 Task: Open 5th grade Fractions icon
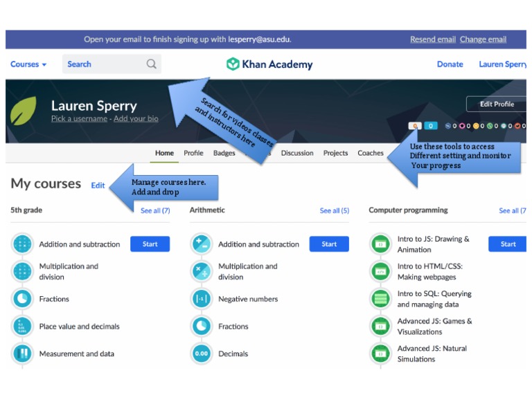tap(22, 299)
